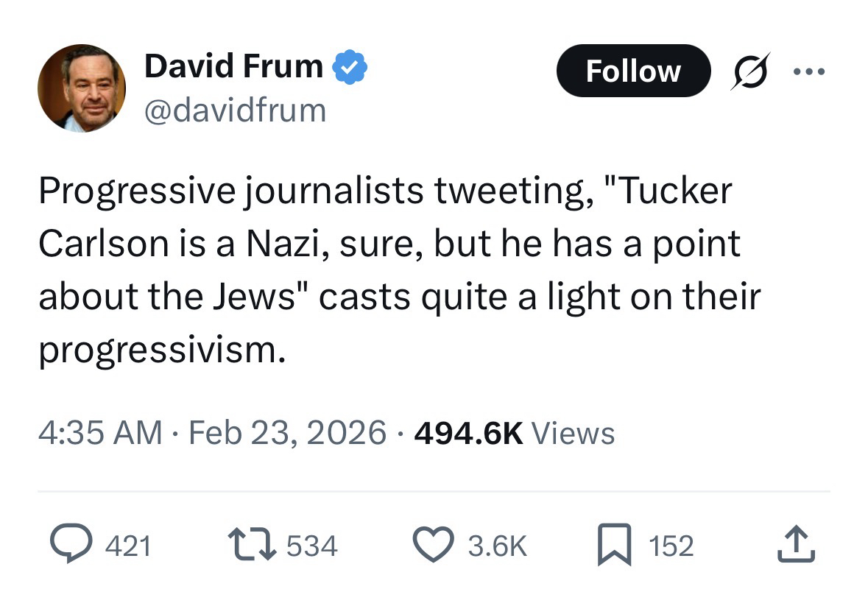Click the 3.6K likes count

498,546
